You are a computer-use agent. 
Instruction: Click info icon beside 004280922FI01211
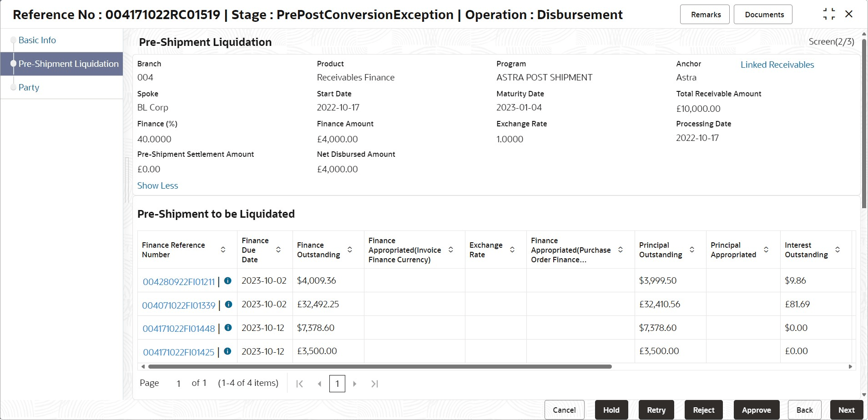point(228,281)
